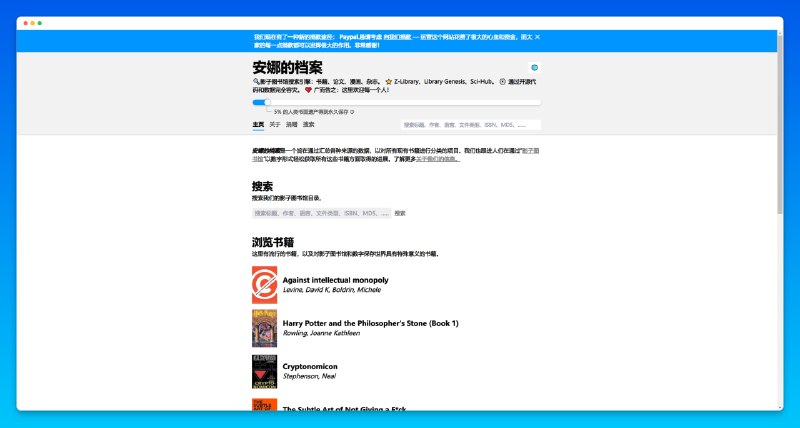Open the 关于 about tab
Screen dimensions: 800x428
pyautogui.click(x=275, y=125)
